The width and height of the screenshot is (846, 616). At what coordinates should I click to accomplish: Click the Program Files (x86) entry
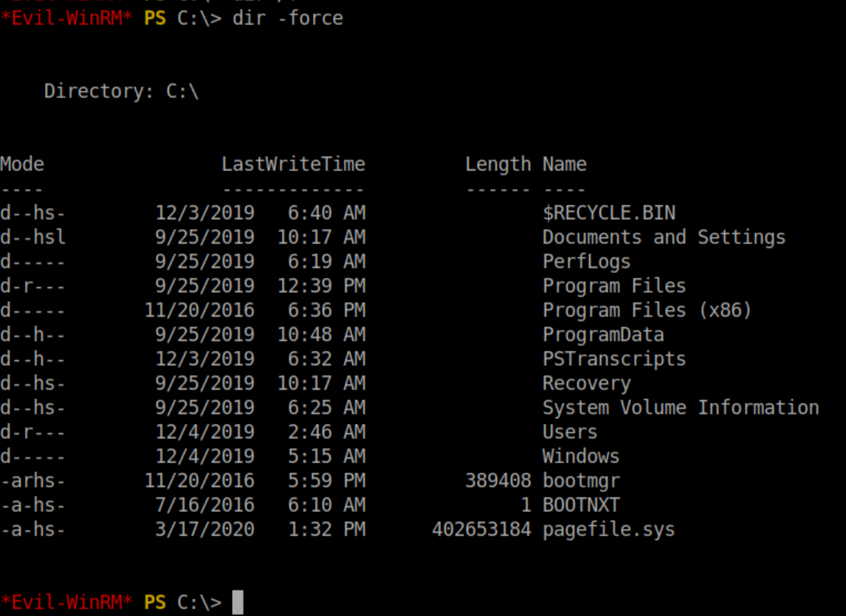click(x=647, y=310)
